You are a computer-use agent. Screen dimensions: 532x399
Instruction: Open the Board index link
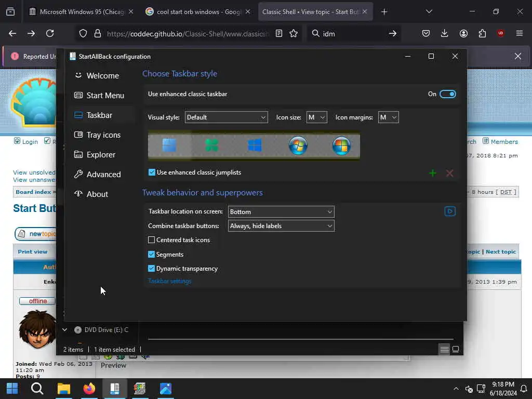33,192
